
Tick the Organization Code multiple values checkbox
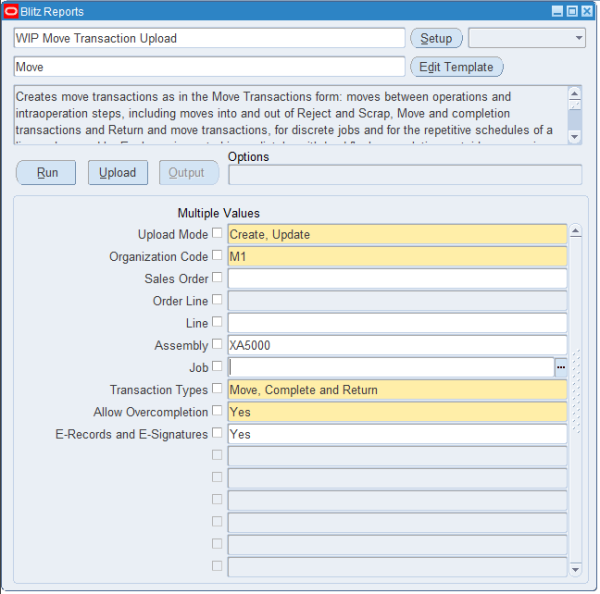(217, 255)
